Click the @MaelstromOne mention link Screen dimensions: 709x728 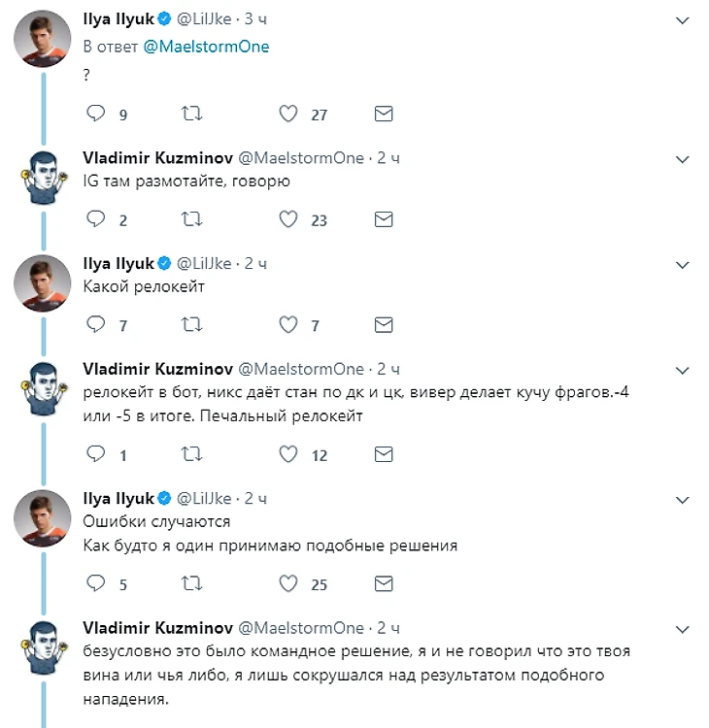(x=206, y=47)
